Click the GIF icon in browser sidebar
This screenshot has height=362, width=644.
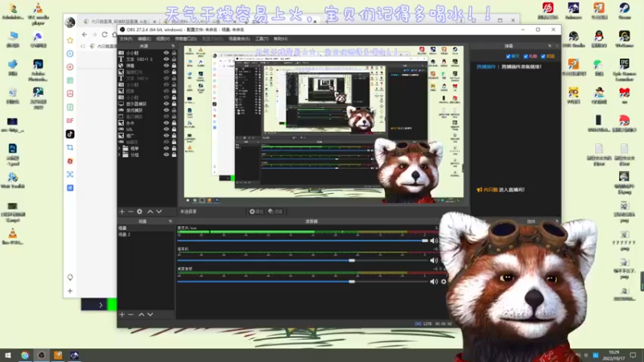(x=70, y=121)
